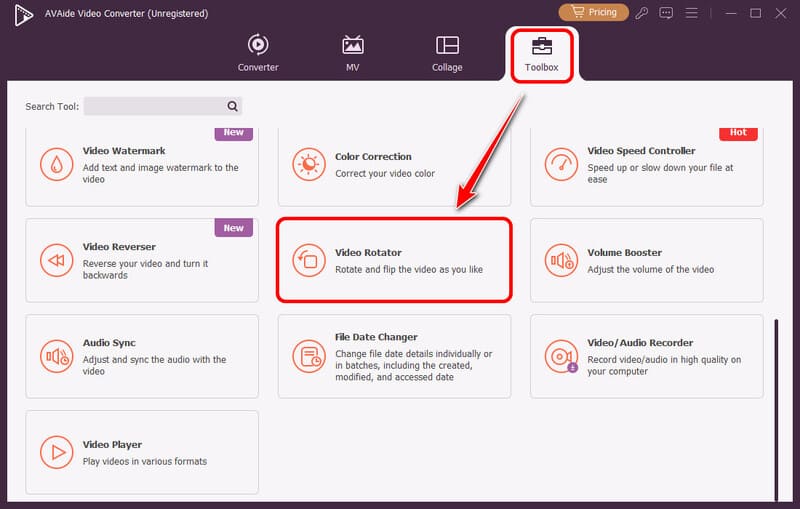Click the Video Player play icon
800x509 pixels.
(57, 452)
